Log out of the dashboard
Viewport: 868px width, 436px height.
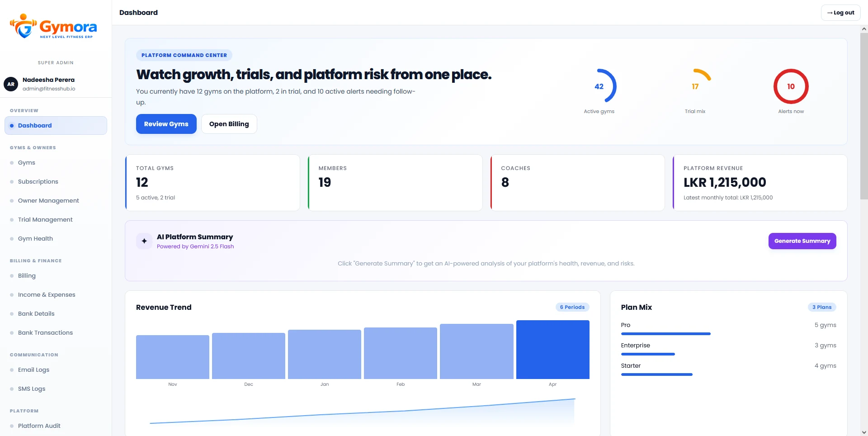coord(840,13)
